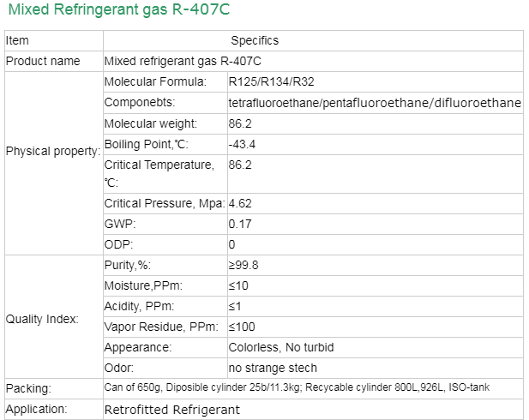This screenshot has height=420, width=529.
Task: Click the Boiling Point value -43.4
Action: [242, 143]
